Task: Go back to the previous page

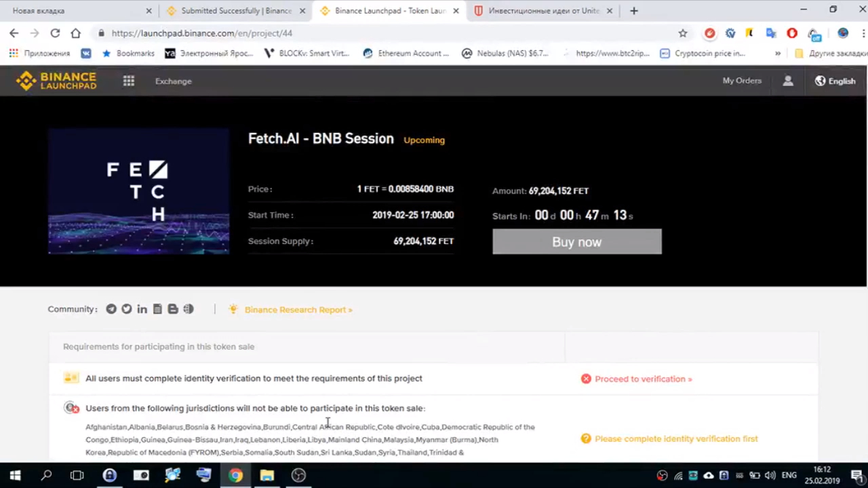Action: point(14,33)
